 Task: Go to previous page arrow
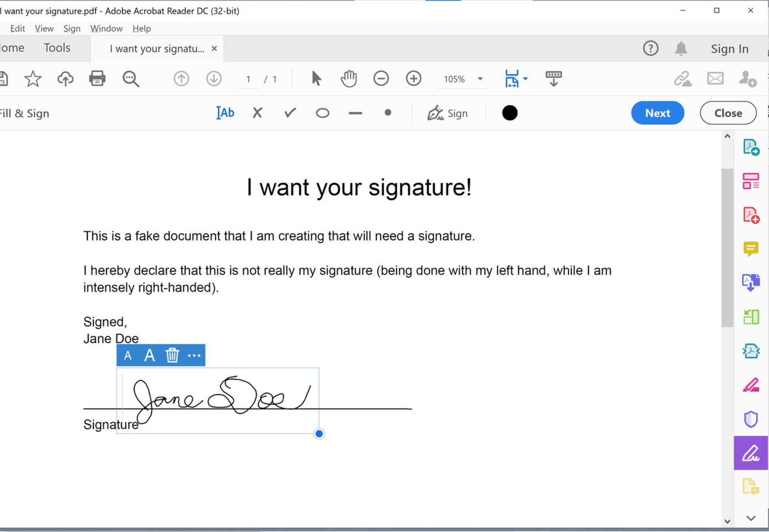(181, 78)
